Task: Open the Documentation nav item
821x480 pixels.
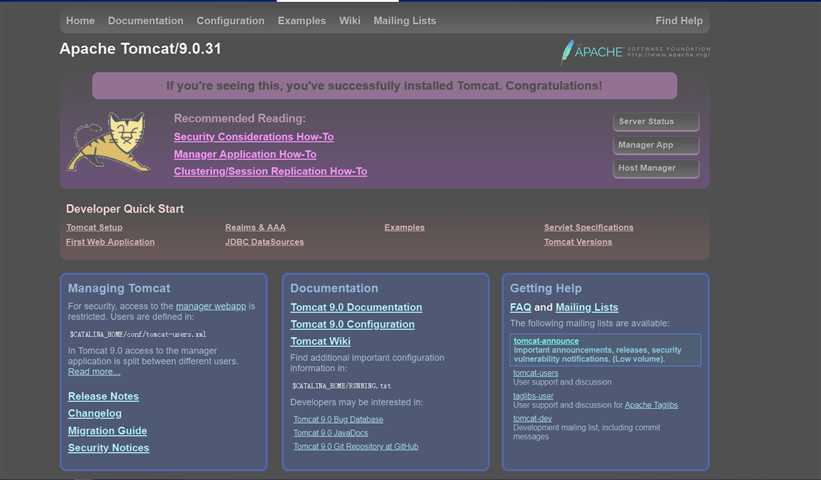Action: 146,21
